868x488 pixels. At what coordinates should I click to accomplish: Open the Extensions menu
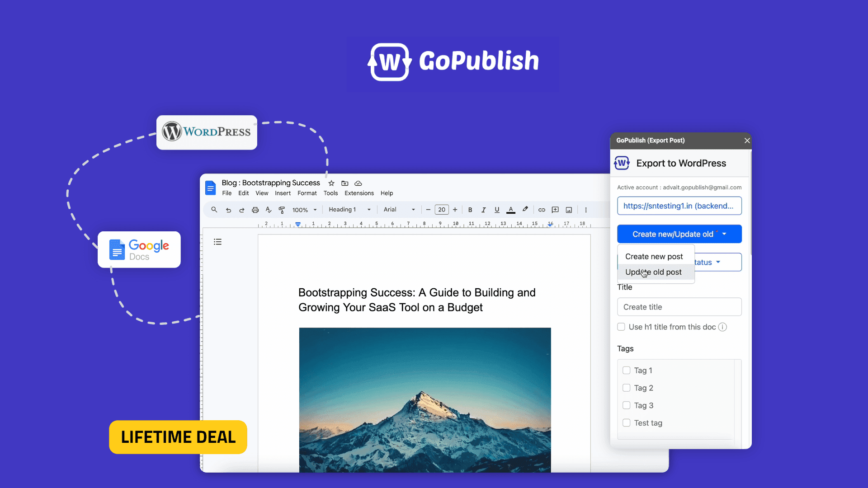[x=359, y=193]
